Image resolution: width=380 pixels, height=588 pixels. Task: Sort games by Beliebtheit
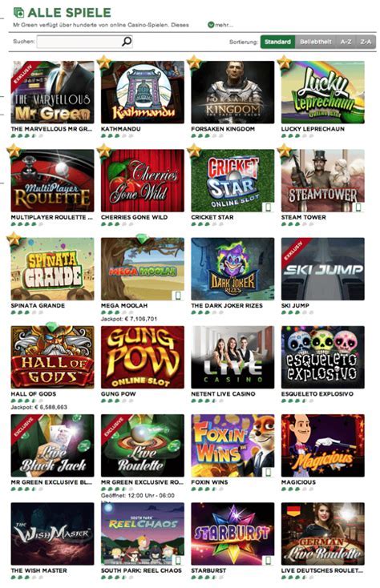pos(316,42)
